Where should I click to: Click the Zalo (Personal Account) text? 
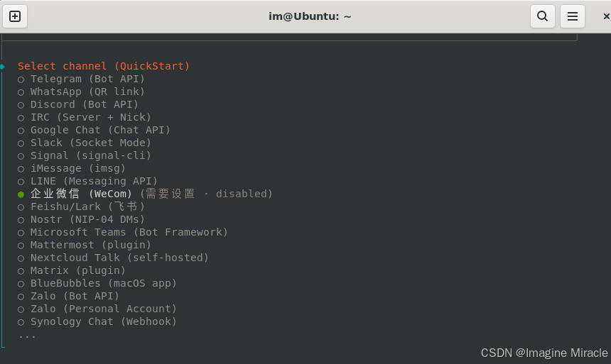point(104,309)
